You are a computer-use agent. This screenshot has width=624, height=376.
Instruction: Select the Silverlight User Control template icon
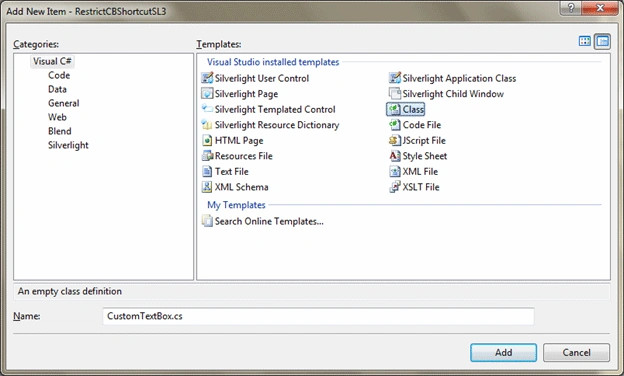pyautogui.click(x=207, y=78)
